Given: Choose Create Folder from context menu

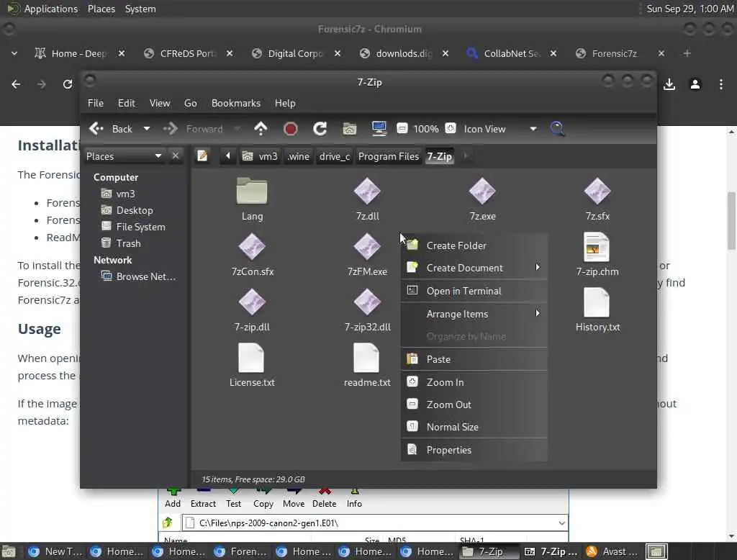Looking at the screenshot, I should [x=474, y=245].
